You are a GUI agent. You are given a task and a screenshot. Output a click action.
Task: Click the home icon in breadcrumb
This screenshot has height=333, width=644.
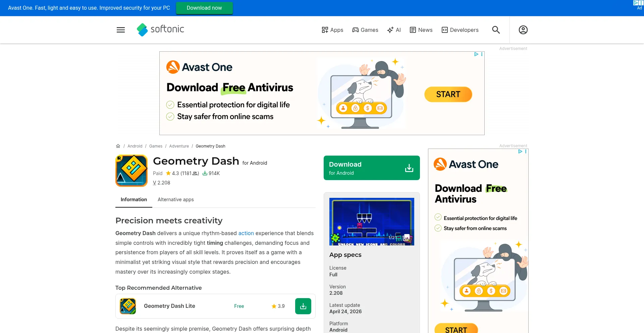pyautogui.click(x=118, y=146)
